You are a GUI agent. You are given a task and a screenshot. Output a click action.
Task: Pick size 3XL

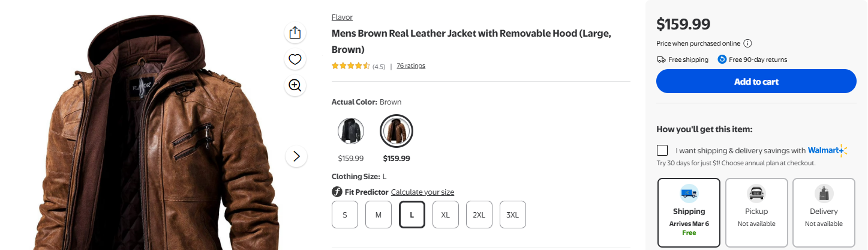click(513, 215)
